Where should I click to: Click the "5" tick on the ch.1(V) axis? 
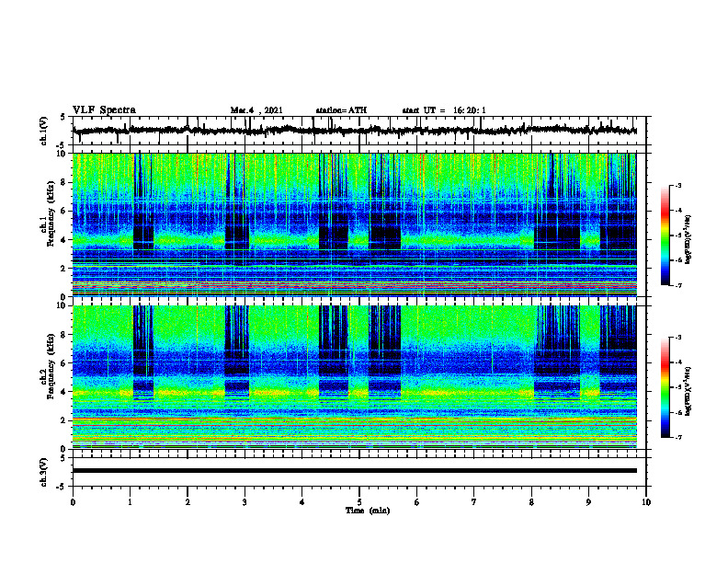click(x=63, y=117)
